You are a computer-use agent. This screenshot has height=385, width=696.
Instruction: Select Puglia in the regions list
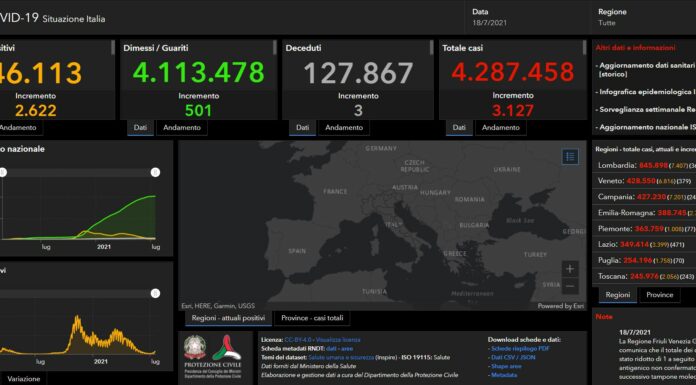click(x=646, y=260)
